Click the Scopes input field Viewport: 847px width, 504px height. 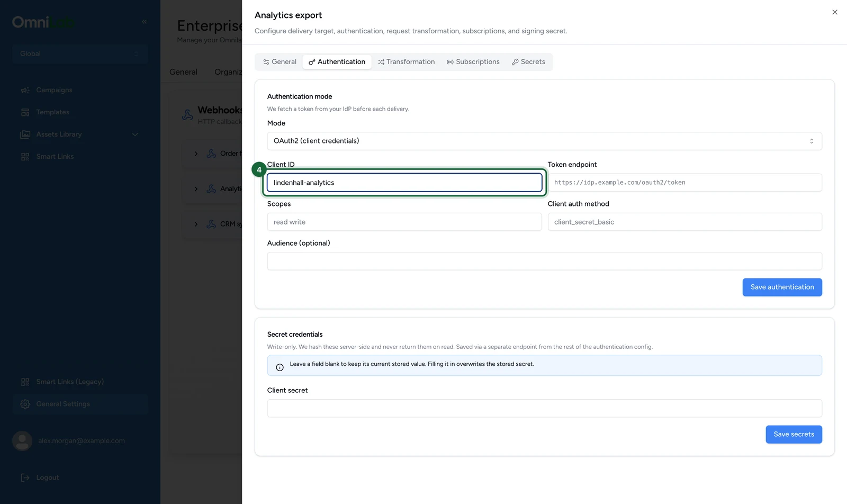(404, 222)
